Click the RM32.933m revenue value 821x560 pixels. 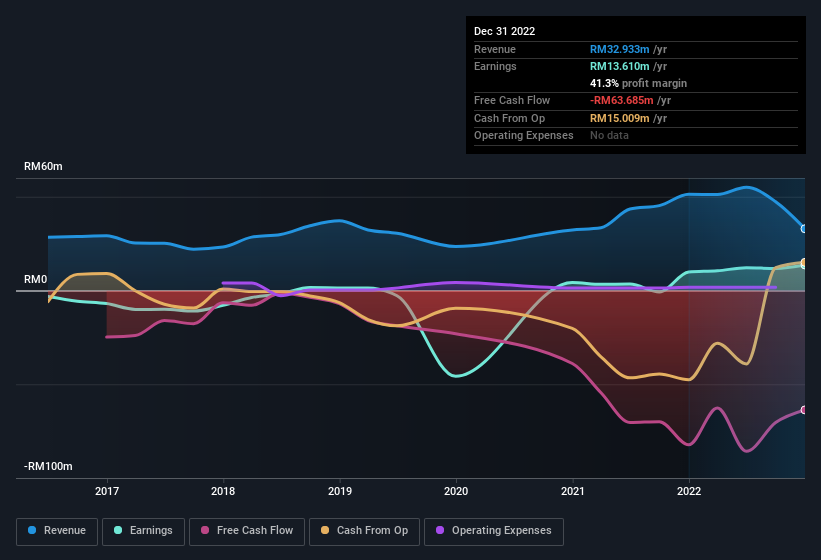click(620, 49)
